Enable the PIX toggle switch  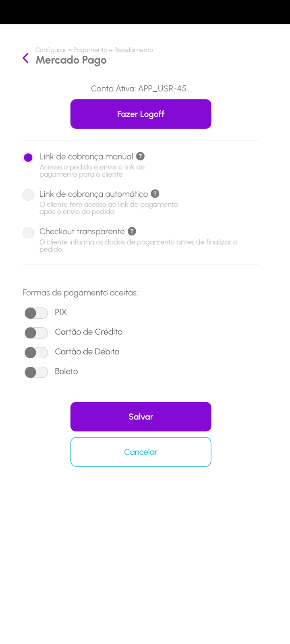tap(36, 313)
